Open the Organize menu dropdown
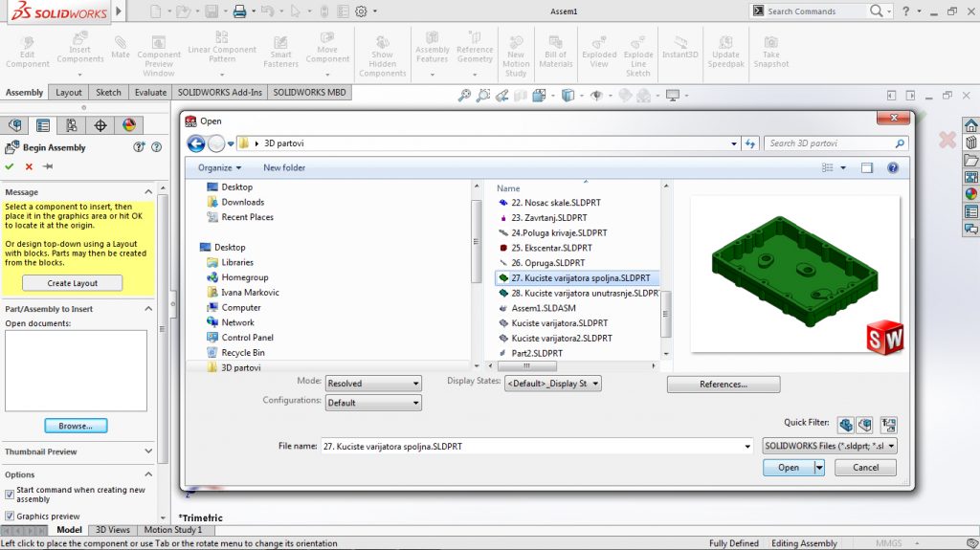The width and height of the screenshot is (980, 550). [219, 167]
